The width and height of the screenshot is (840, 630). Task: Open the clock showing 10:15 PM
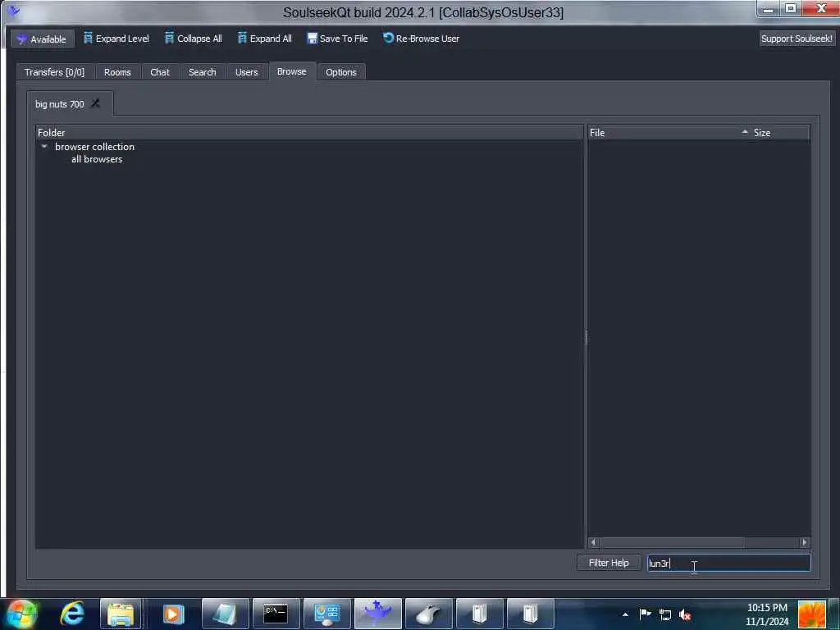tap(767, 614)
